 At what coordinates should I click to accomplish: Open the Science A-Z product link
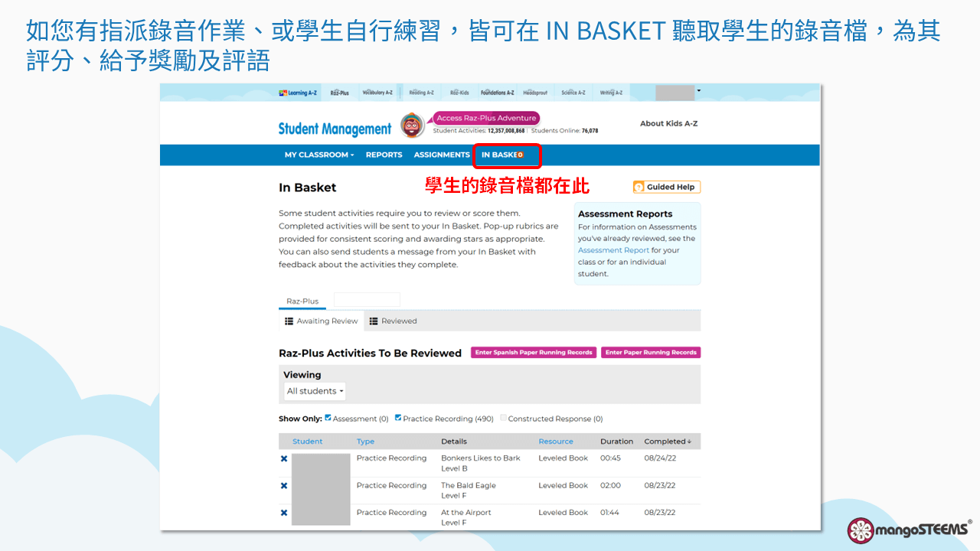pyautogui.click(x=573, y=93)
